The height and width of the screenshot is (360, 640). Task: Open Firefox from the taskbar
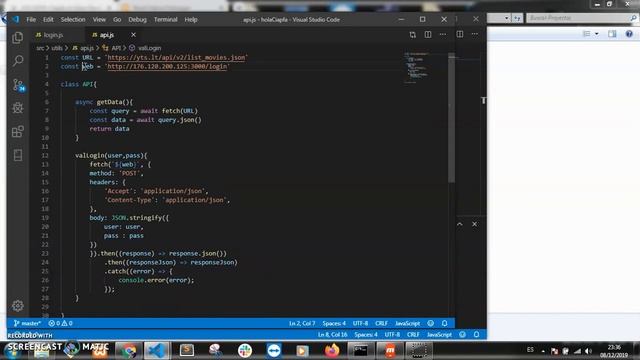click(332, 351)
